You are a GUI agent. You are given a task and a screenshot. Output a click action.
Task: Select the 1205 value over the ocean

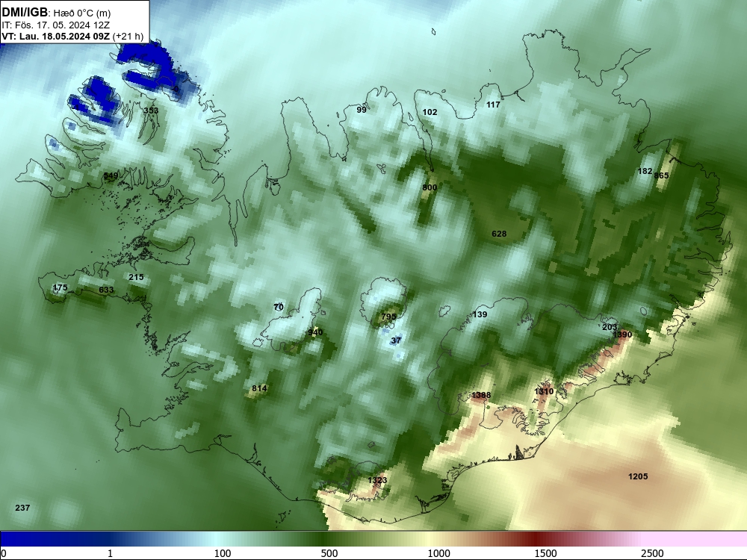[638, 476]
